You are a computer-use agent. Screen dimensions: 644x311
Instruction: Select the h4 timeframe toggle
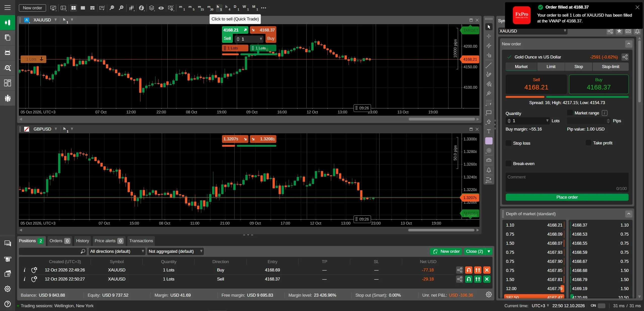pos(228,8)
